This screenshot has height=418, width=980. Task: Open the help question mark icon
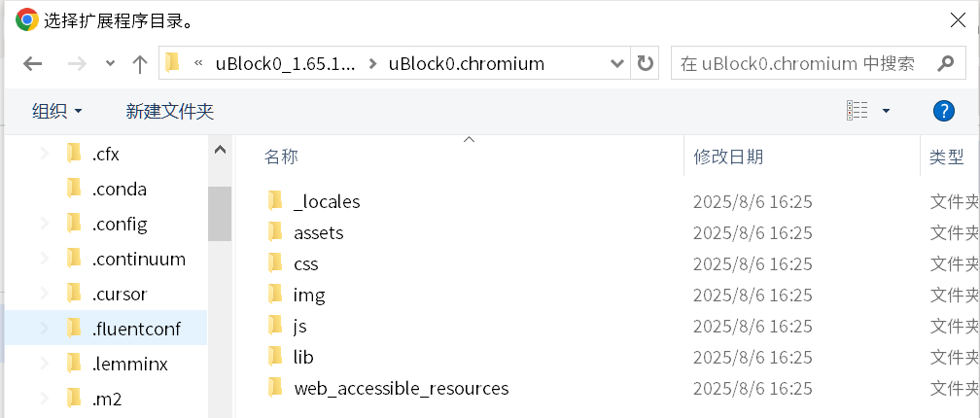pyautogui.click(x=943, y=111)
